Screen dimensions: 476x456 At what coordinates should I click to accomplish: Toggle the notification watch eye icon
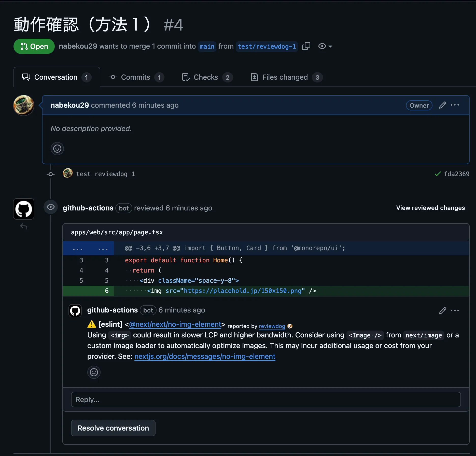coord(322,46)
